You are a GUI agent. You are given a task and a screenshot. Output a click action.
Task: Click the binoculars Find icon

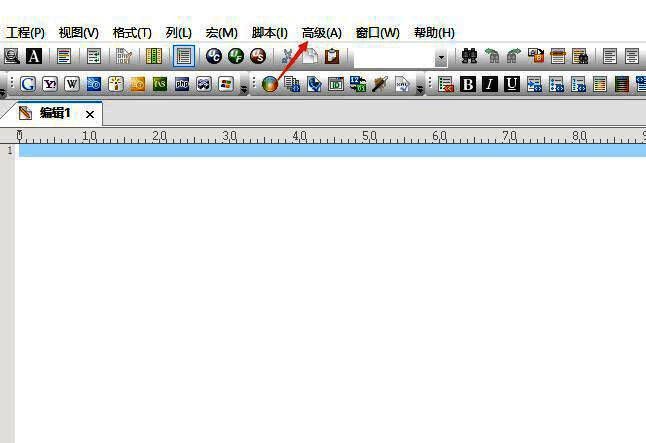469,57
